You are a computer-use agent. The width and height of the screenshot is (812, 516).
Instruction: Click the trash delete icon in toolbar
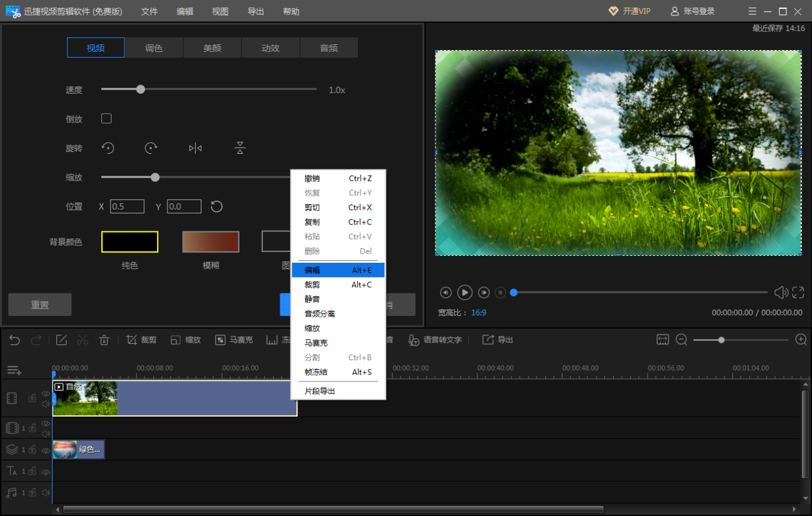pos(105,340)
